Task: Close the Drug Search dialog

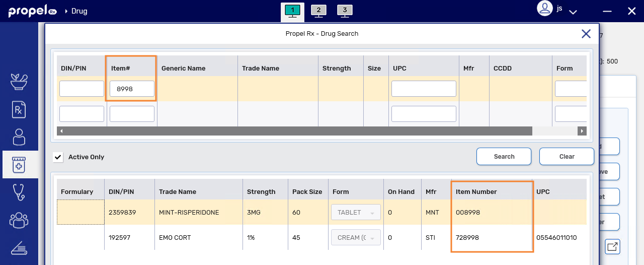Action: pyautogui.click(x=586, y=34)
